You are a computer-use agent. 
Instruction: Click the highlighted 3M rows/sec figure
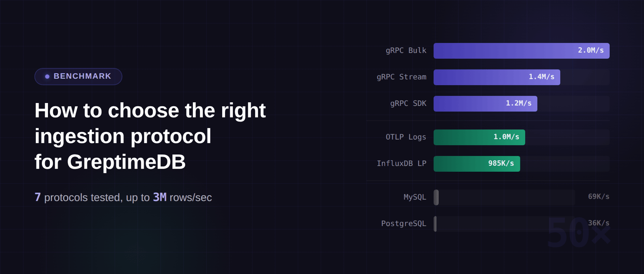click(160, 197)
